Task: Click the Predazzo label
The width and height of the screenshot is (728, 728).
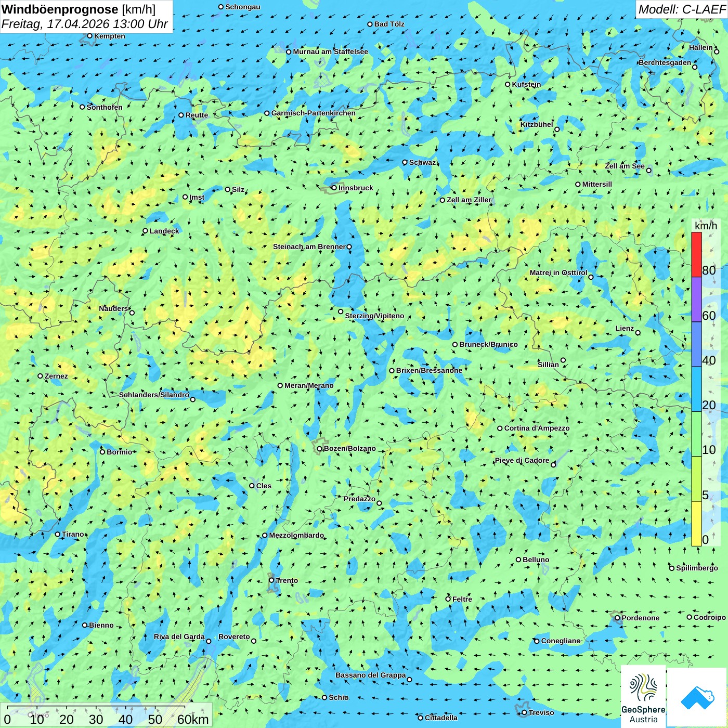Action: [359, 499]
